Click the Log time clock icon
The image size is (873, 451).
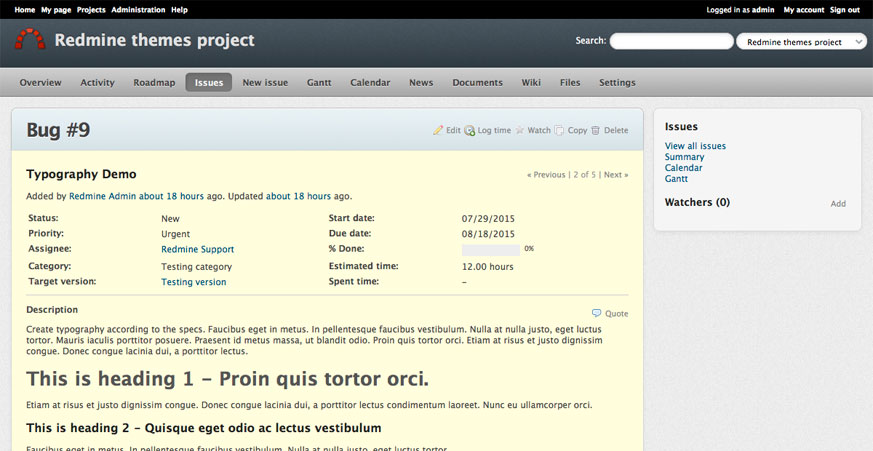tap(470, 130)
